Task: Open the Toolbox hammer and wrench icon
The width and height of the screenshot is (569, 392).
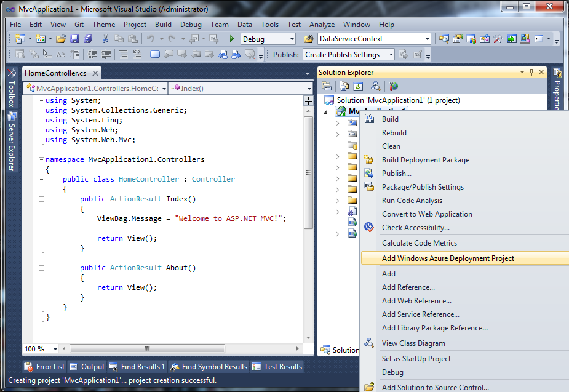Action: (498, 39)
